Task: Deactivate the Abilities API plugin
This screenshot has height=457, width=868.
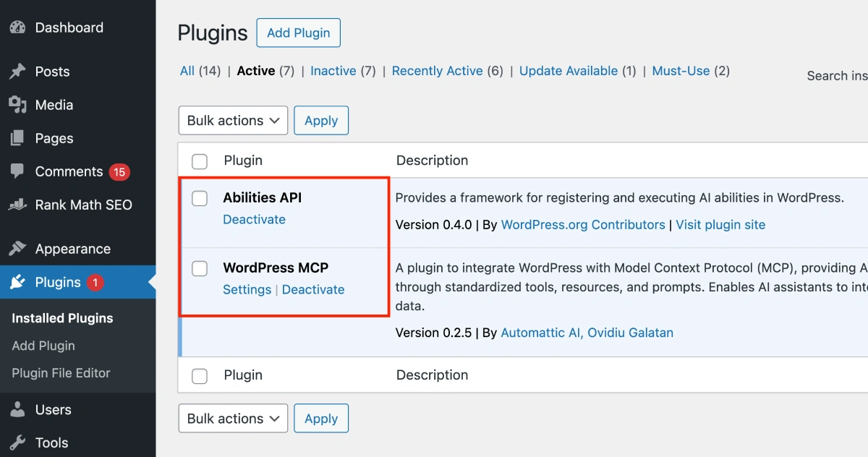Action: coord(254,219)
